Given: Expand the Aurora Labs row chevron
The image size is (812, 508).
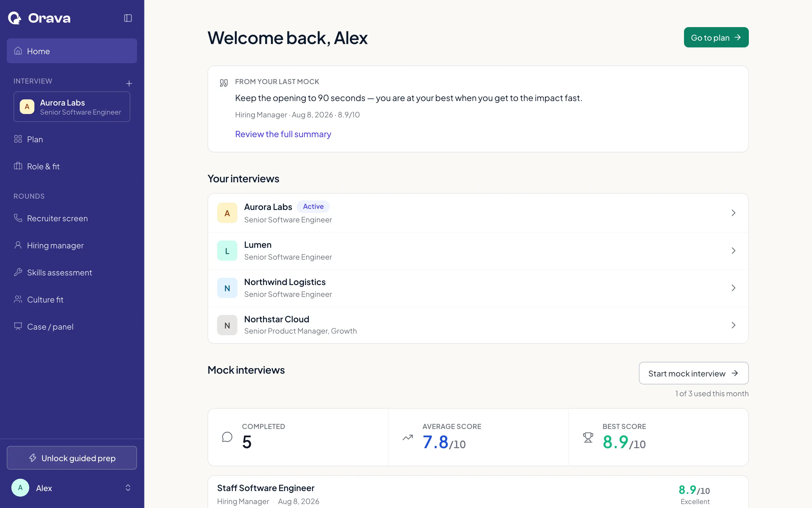Looking at the screenshot, I should pos(734,213).
